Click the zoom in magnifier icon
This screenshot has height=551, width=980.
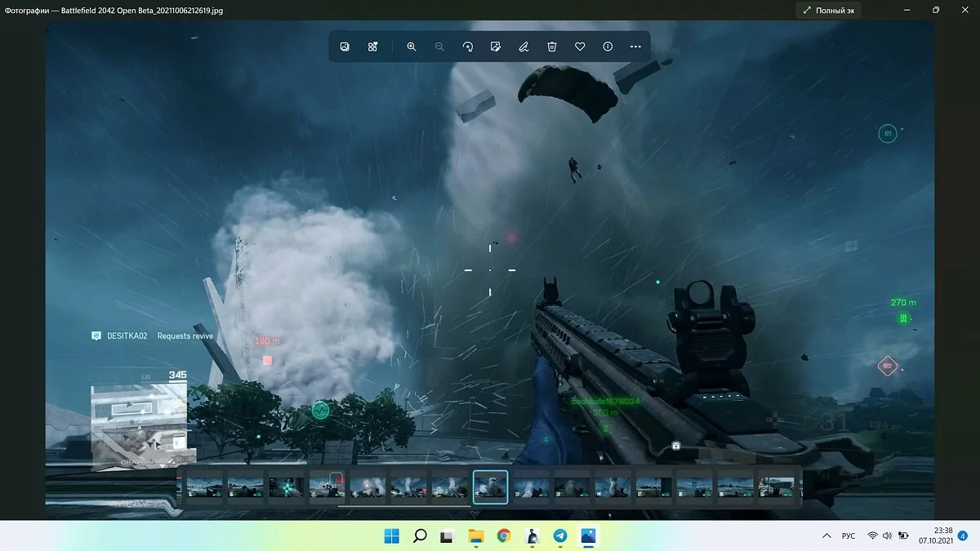click(412, 47)
